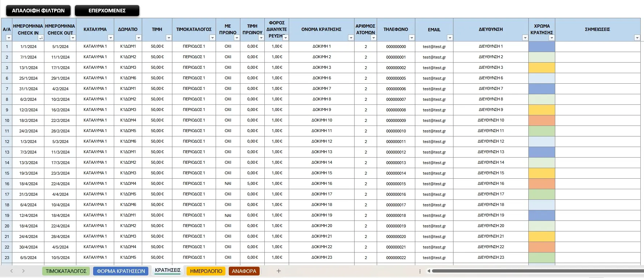Screen dimensions: 644x278
Task: Select room cell Κ1ΔΩΜ4 for ΔΟΚΙΜΗ 22
Action: [x=128, y=247]
